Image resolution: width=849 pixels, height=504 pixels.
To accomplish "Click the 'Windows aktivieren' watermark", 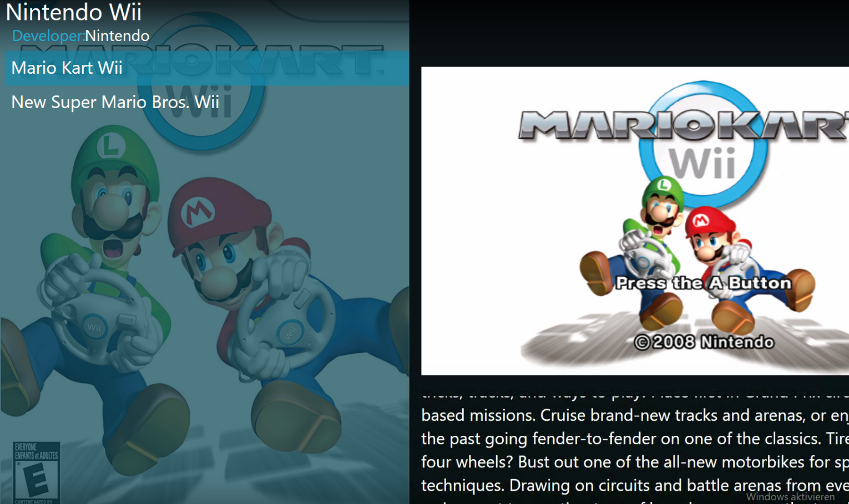I will (x=790, y=497).
